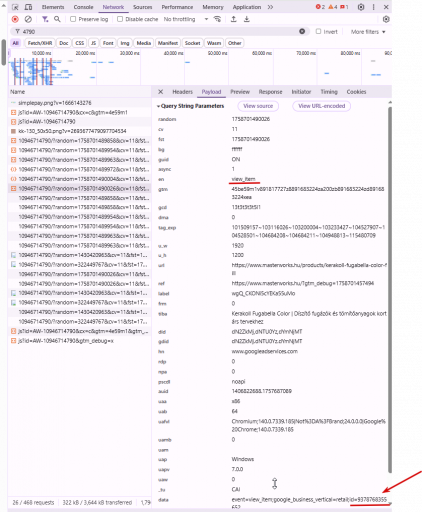Click the issues count badge
Viewport: 422px width, 512px height.
click(344, 7)
